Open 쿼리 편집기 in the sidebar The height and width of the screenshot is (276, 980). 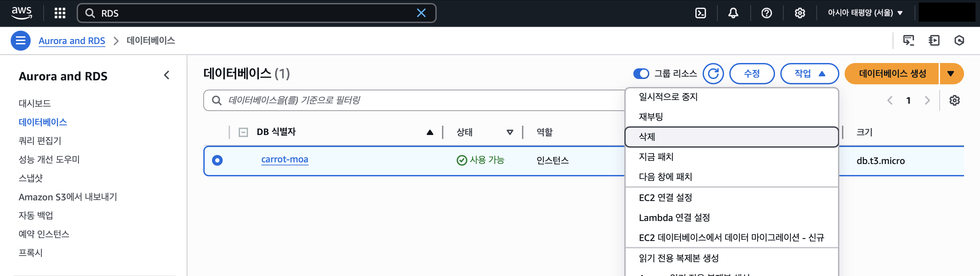(x=40, y=140)
